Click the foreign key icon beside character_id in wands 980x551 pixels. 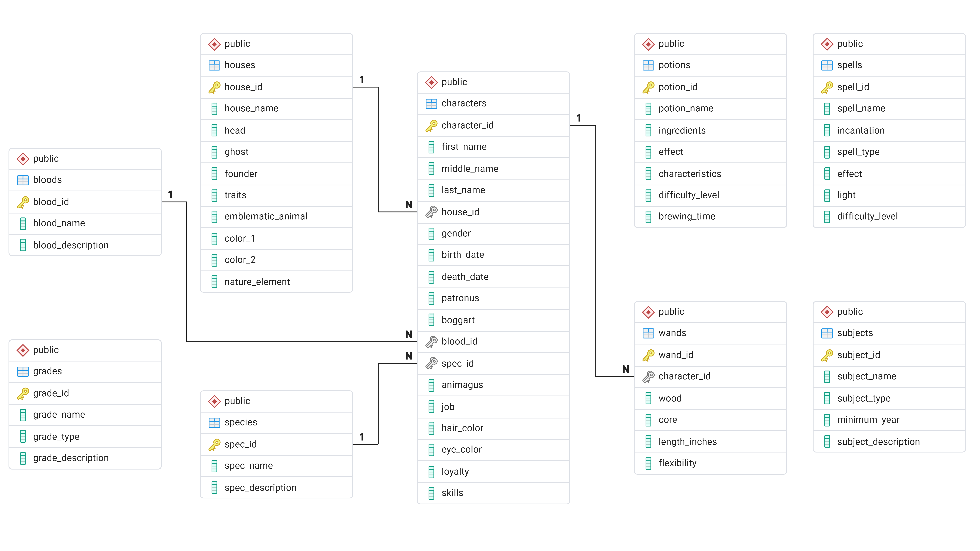[x=648, y=376]
